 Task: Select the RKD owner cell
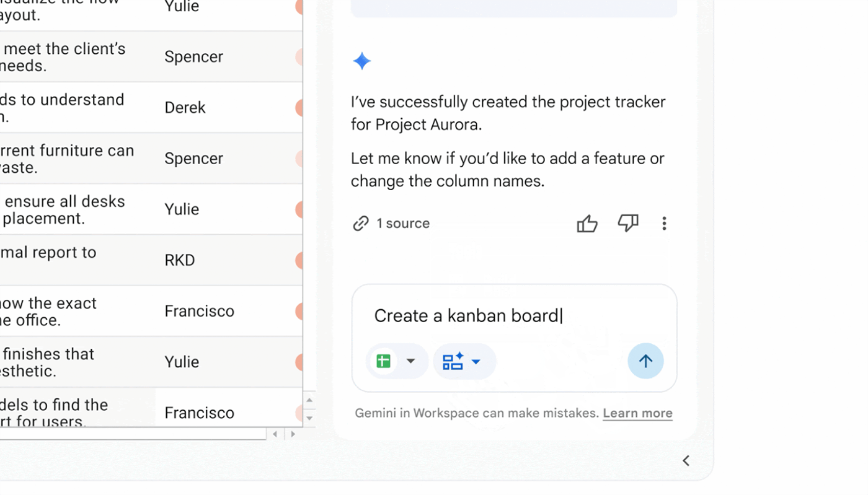(x=229, y=260)
